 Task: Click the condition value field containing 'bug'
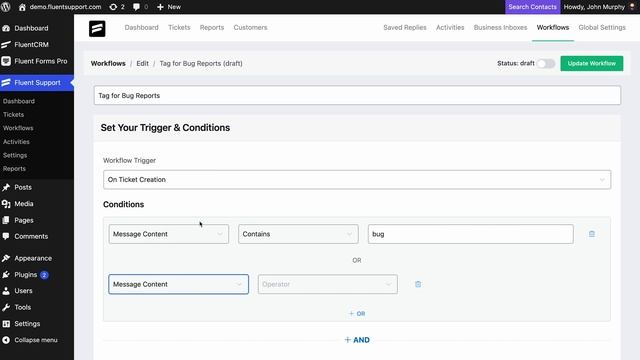coord(471,234)
